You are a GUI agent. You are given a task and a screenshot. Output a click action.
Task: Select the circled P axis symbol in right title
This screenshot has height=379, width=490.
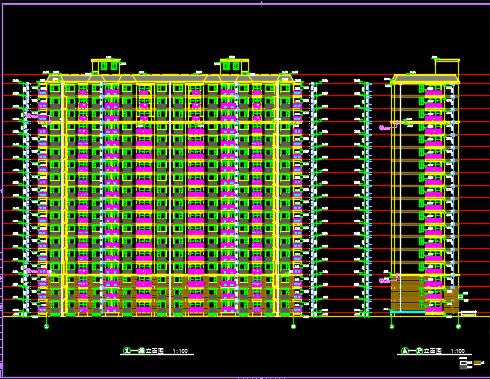[x=419, y=351]
